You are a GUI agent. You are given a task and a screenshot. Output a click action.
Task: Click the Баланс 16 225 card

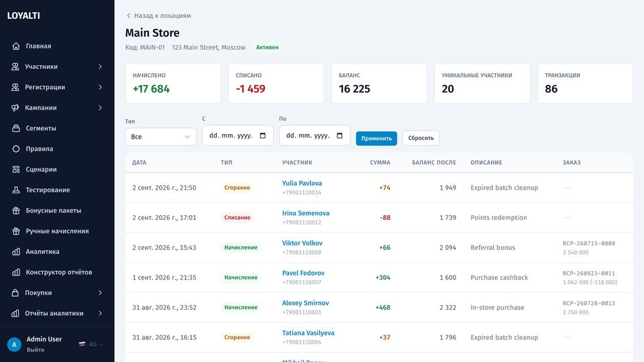(x=379, y=83)
